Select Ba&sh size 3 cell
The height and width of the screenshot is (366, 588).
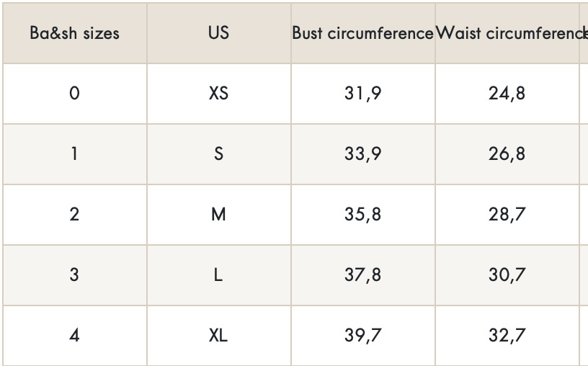(x=74, y=275)
